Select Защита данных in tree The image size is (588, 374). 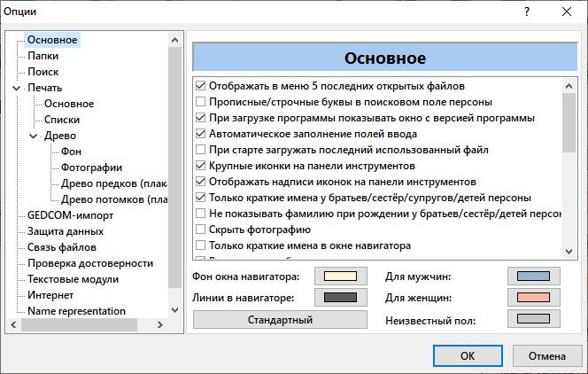click(x=66, y=231)
